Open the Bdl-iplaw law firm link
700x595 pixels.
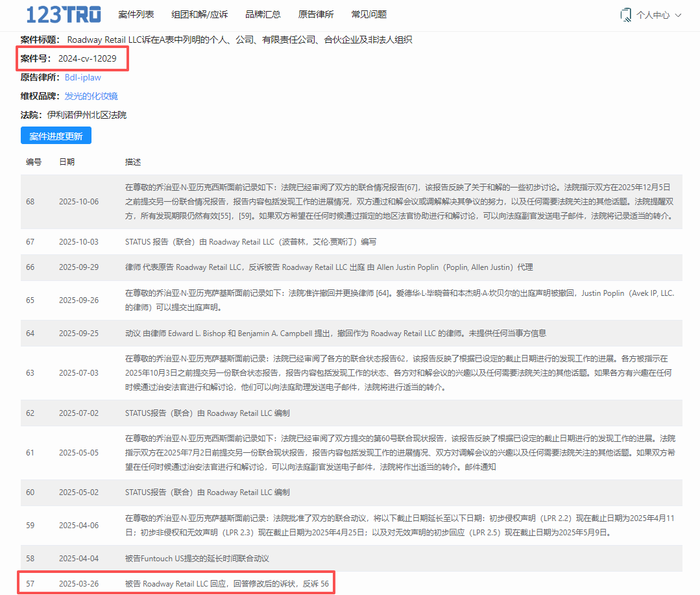click(x=82, y=77)
